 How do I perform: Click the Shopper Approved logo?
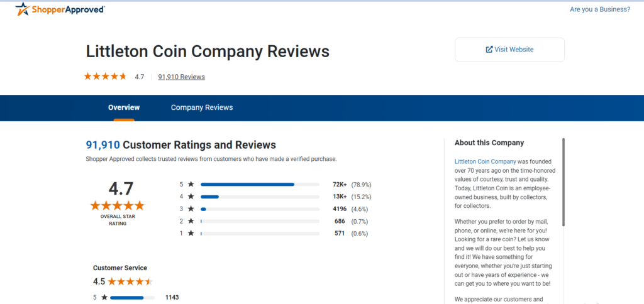pos(60,9)
